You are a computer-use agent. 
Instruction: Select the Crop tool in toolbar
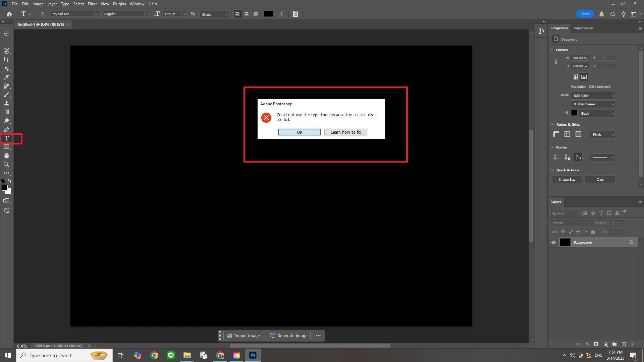tap(6, 60)
